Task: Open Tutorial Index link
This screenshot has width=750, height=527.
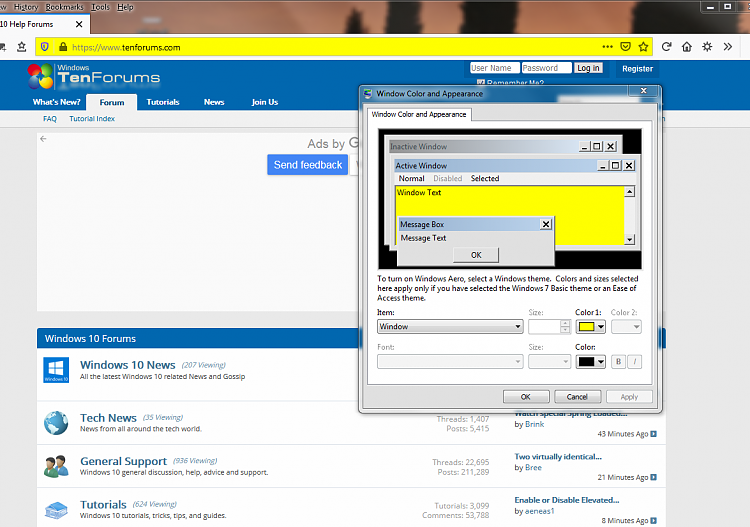Action: point(92,119)
